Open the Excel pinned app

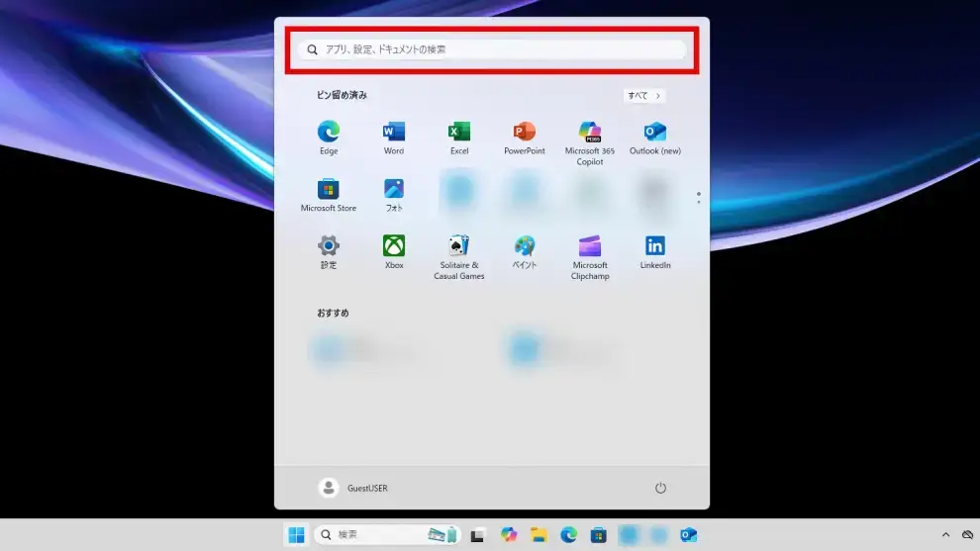tap(459, 138)
